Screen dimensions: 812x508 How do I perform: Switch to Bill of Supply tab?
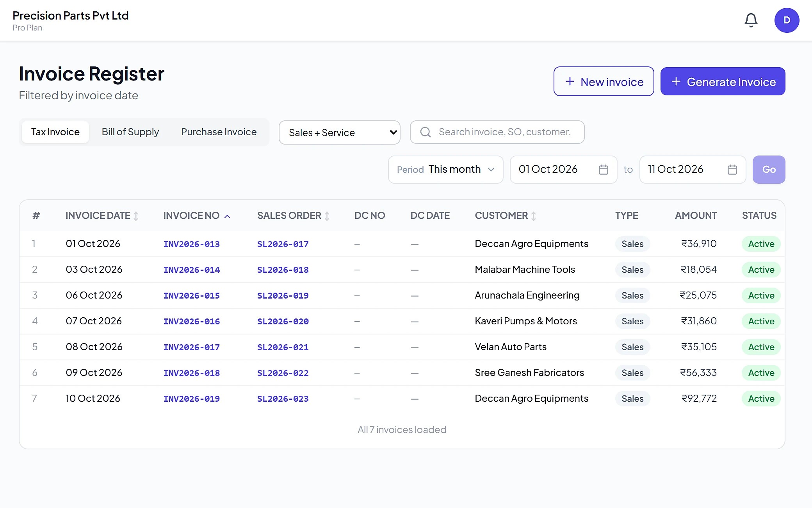(130, 132)
